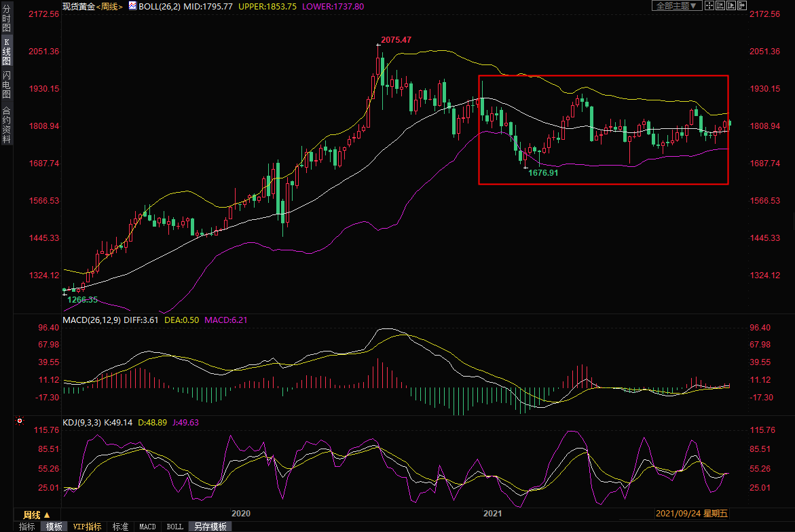Screen dimensions: 795x532
Task: Open the 合约资料 contract info tab
Action: click(x=6, y=124)
